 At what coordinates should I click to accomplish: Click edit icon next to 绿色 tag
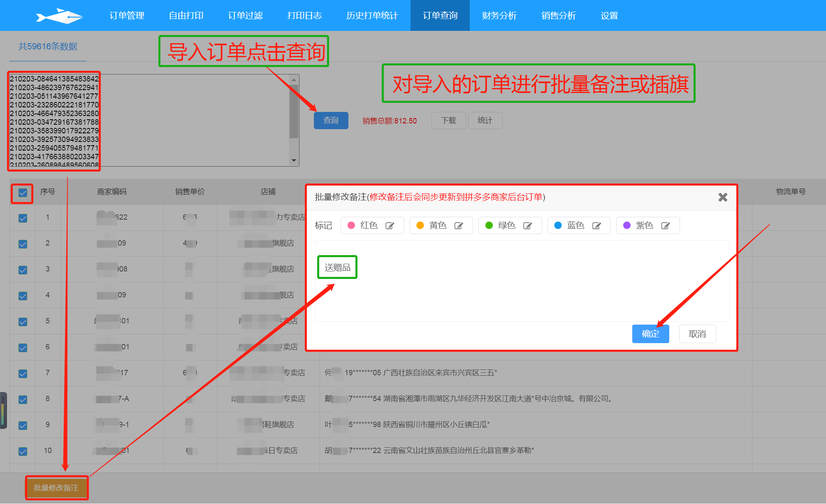(x=527, y=225)
